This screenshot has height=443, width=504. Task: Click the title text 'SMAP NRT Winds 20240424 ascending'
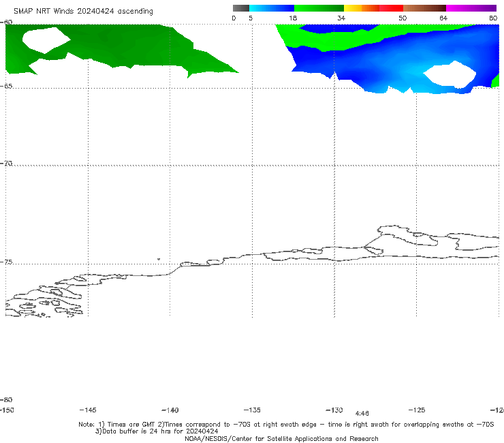pyautogui.click(x=83, y=11)
